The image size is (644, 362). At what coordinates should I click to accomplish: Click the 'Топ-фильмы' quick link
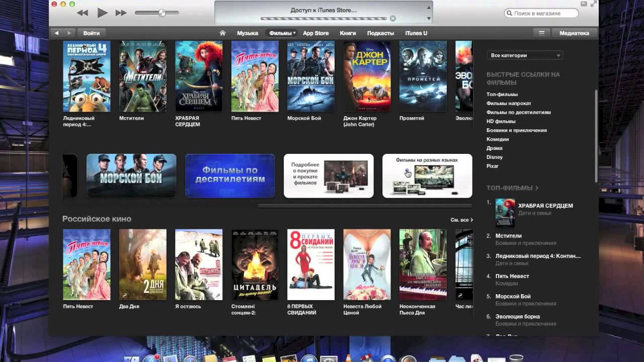coord(502,95)
